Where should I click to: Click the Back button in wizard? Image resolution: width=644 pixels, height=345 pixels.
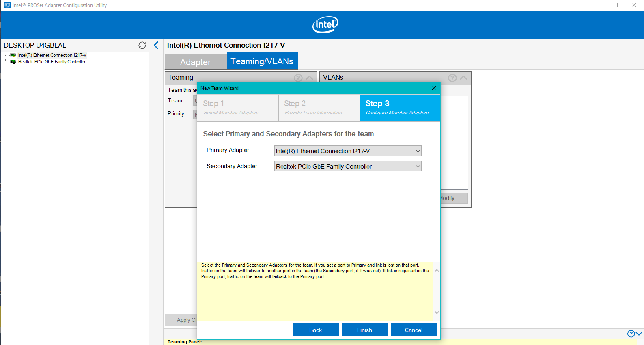[316, 330]
